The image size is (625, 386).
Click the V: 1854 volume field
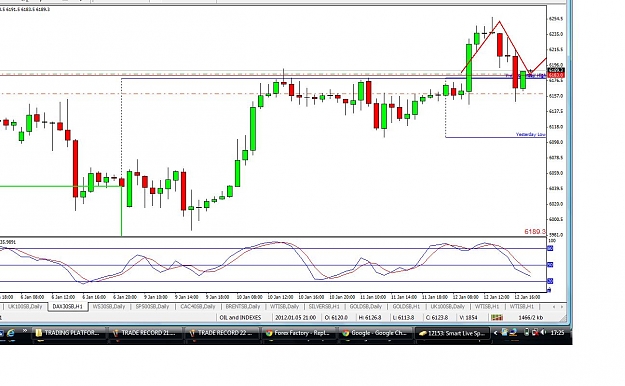tap(467, 317)
